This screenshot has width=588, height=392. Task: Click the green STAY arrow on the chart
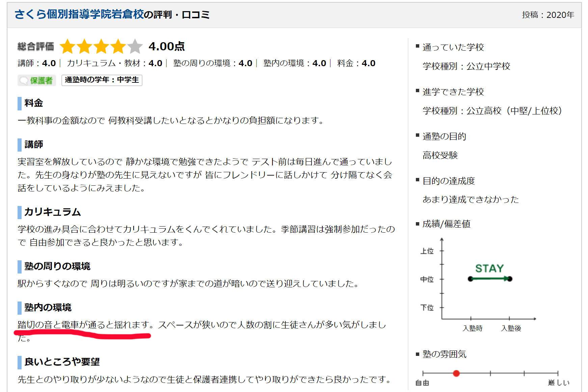pos(490,279)
